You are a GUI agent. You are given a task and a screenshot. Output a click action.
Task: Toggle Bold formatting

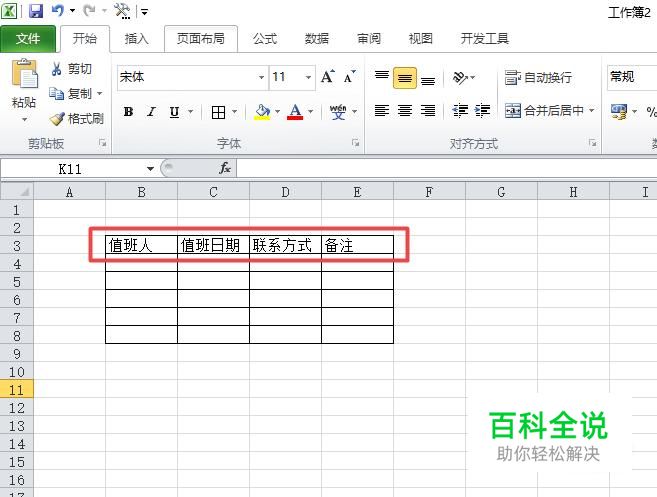click(x=129, y=112)
